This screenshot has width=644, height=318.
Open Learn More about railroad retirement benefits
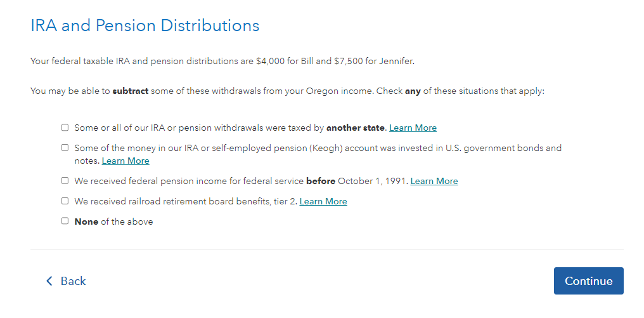(x=323, y=201)
